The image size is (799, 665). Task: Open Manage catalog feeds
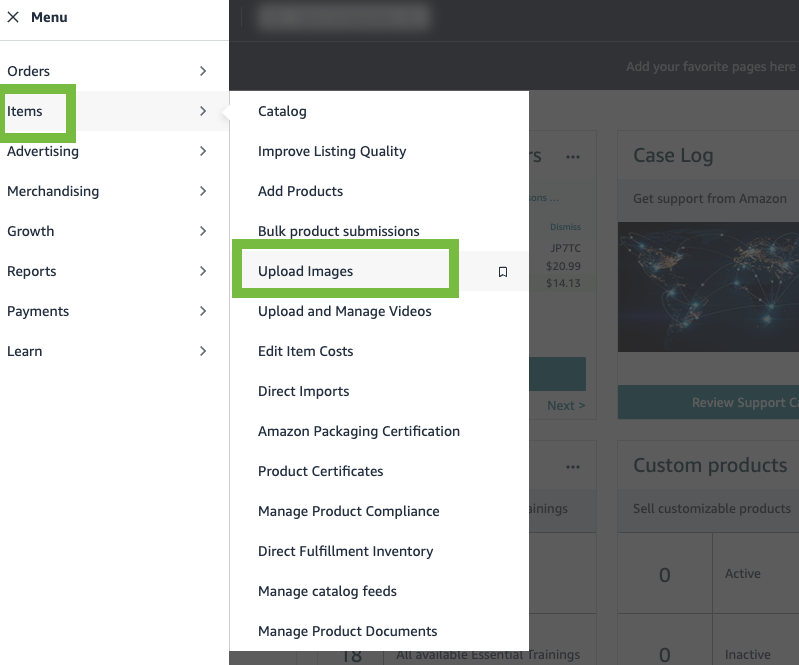click(x=328, y=591)
